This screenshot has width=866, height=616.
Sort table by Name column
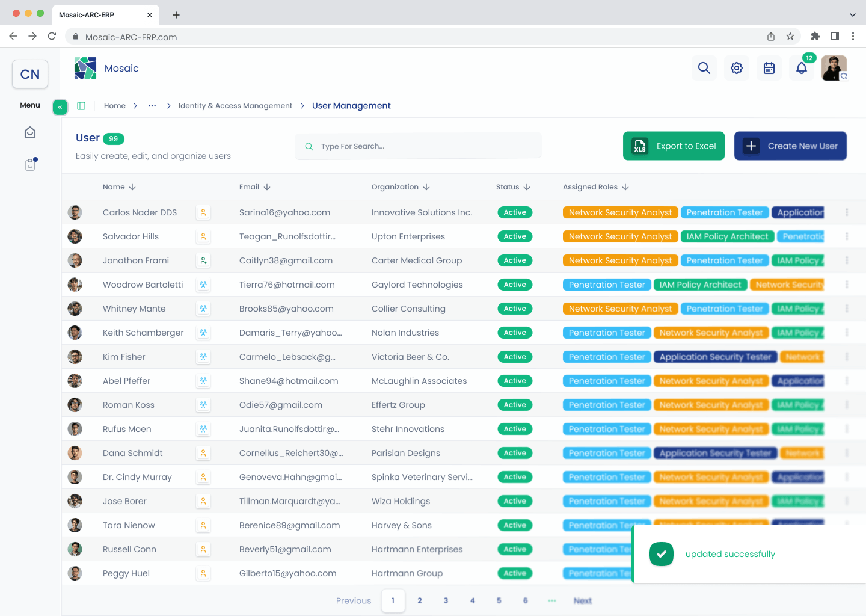[x=119, y=187]
